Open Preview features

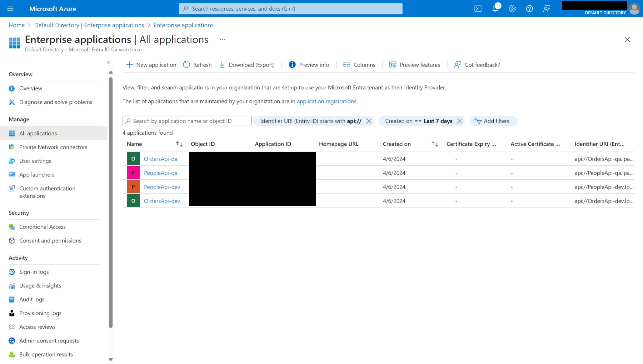click(415, 65)
